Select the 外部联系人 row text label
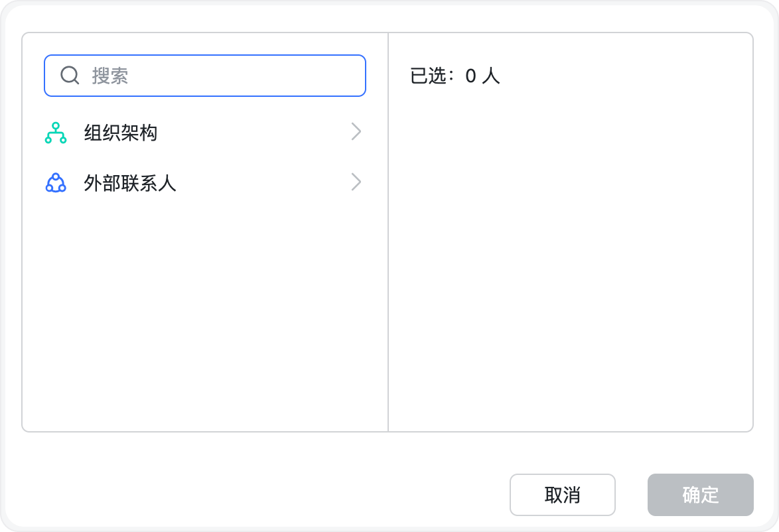 [130, 183]
